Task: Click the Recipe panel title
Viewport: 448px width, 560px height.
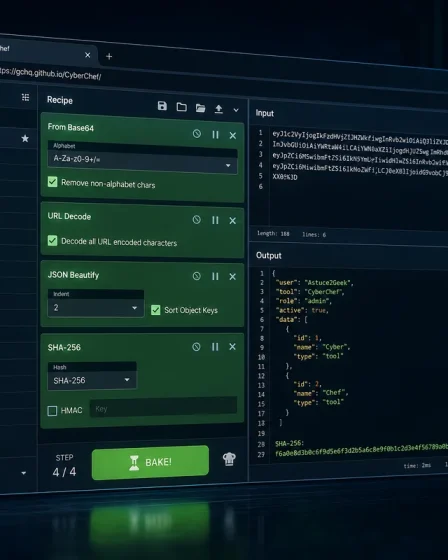Action: pyautogui.click(x=60, y=100)
